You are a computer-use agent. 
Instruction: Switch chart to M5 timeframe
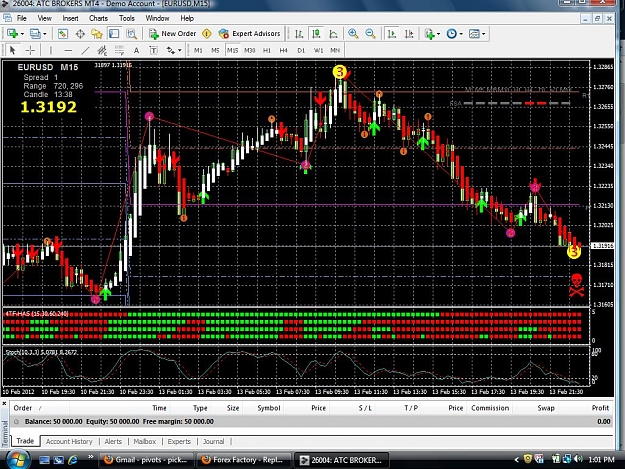215,51
